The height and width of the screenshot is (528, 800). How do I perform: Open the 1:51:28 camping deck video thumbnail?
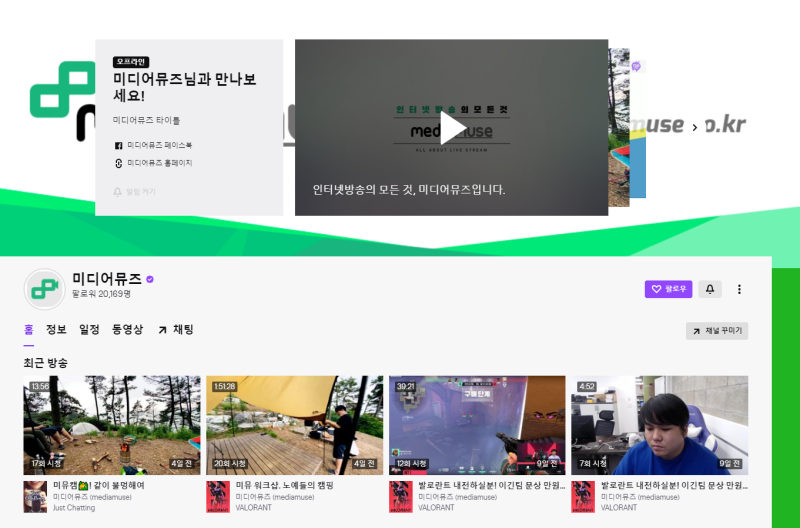coord(294,425)
